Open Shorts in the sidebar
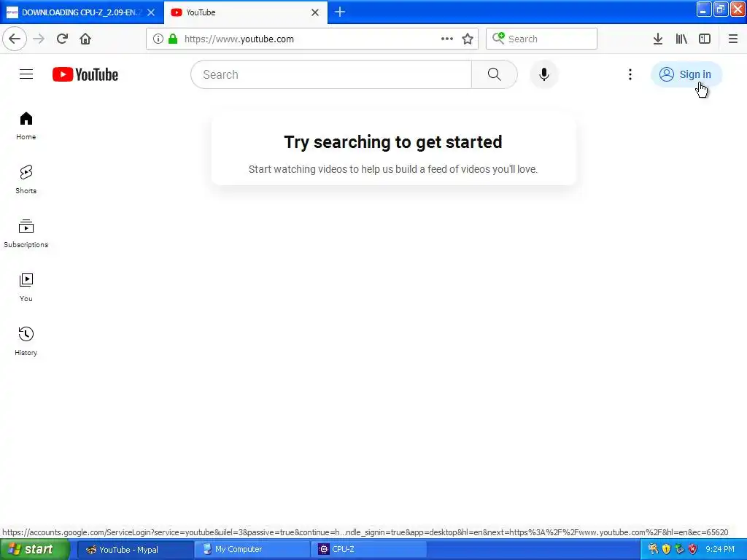The height and width of the screenshot is (560, 747). tap(26, 179)
